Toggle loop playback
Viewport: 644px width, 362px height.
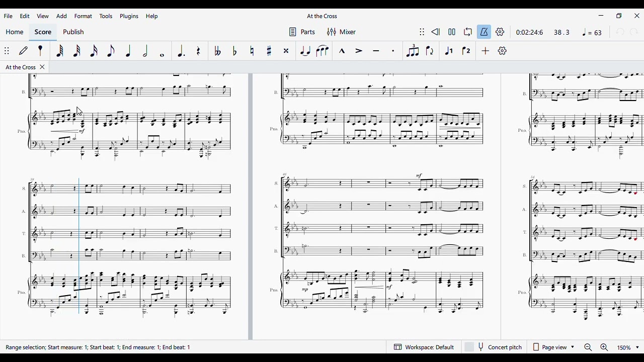[x=468, y=32]
